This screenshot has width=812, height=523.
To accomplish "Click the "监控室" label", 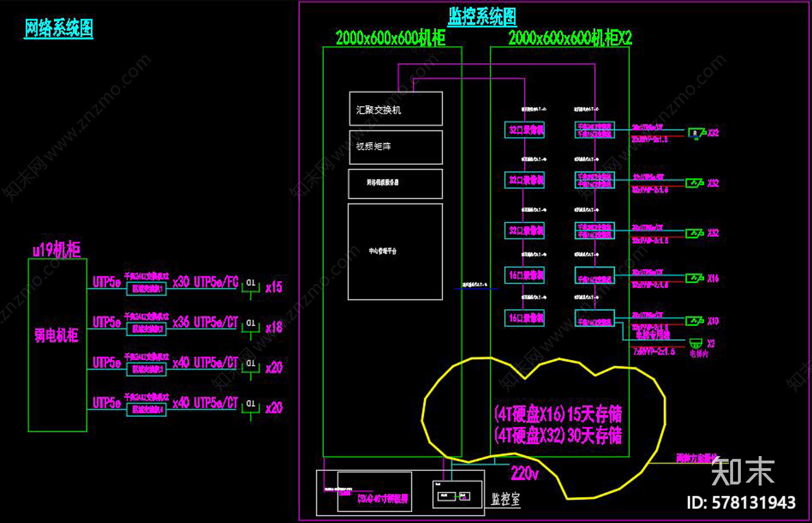I will point(505,499).
